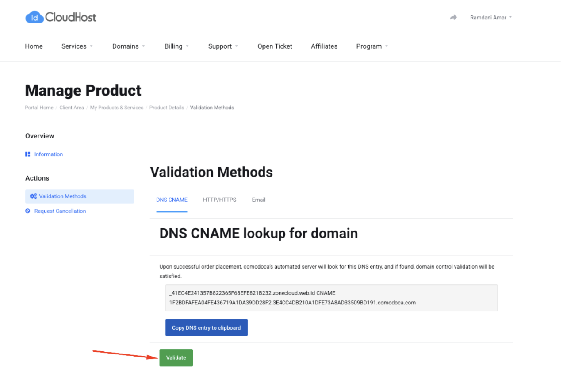Click the Actions sidebar heading

pyautogui.click(x=37, y=178)
